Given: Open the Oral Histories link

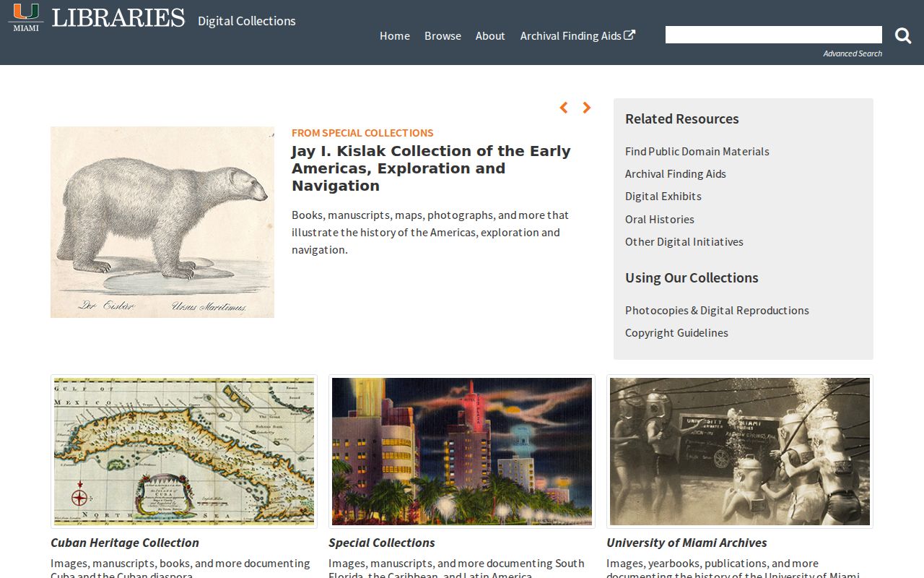Looking at the screenshot, I should point(660,219).
